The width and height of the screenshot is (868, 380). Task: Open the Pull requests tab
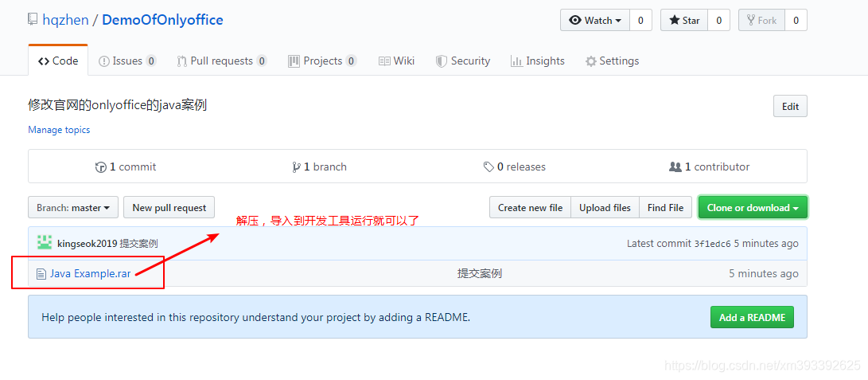(x=221, y=61)
